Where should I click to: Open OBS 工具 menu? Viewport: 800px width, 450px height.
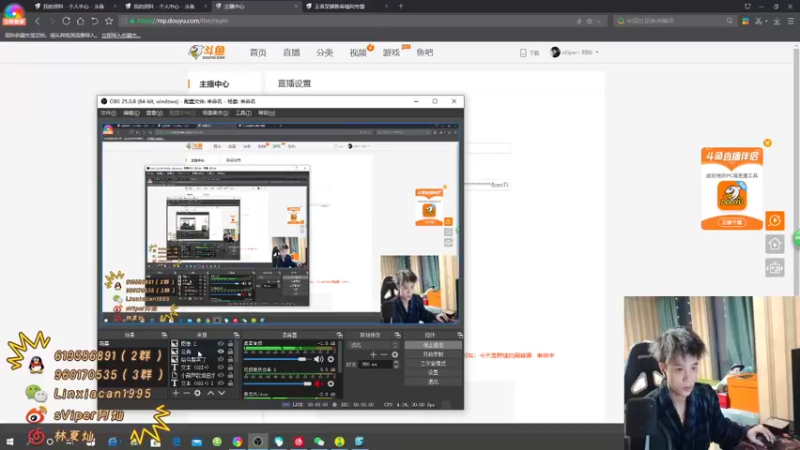pyautogui.click(x=243, y=113)
